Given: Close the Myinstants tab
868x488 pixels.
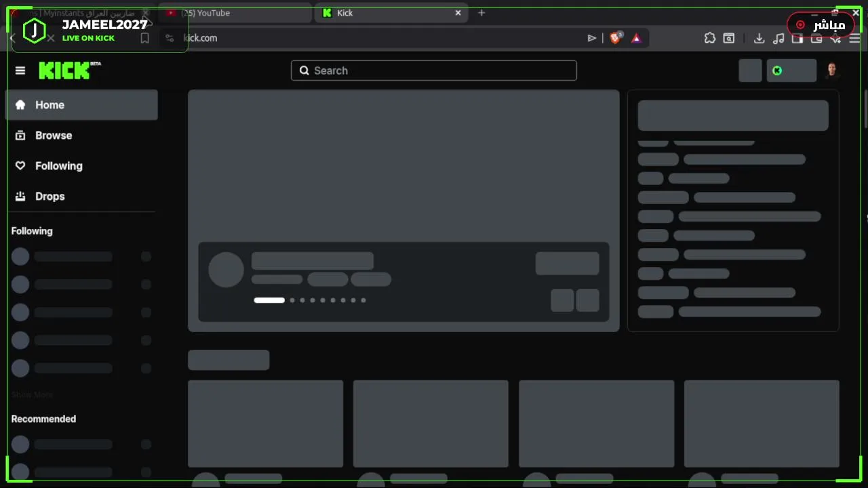Looking at the screenshot, I should (144, 13).
